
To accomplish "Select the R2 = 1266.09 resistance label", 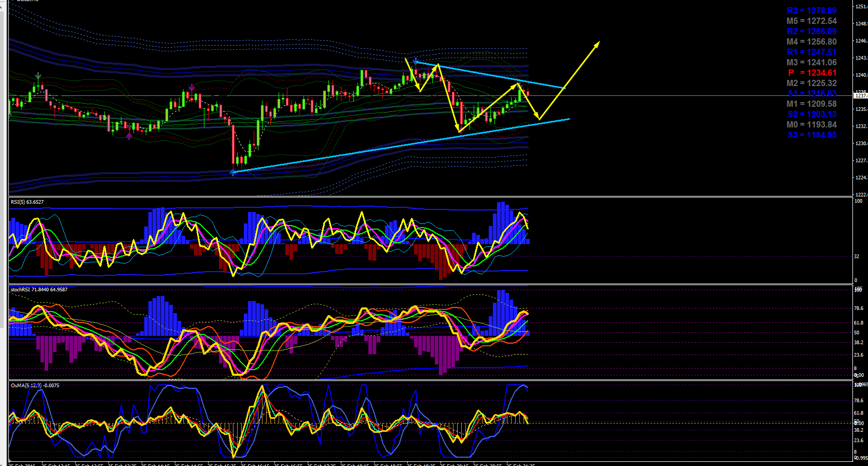I will coord(811,31).
